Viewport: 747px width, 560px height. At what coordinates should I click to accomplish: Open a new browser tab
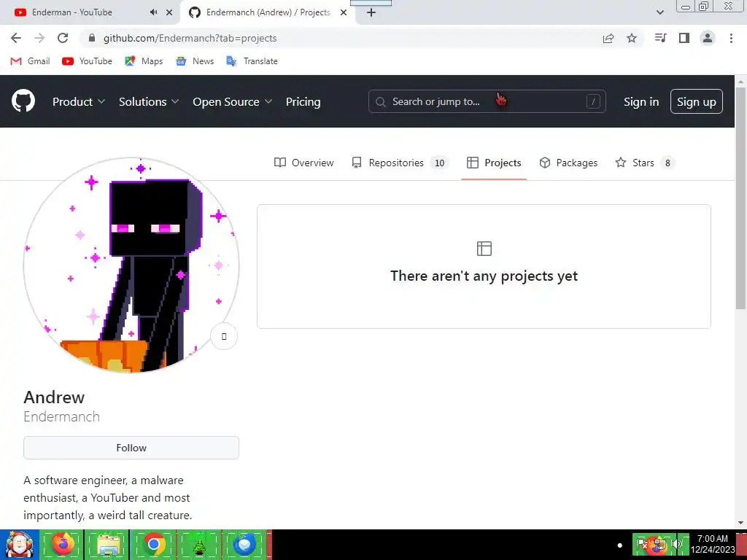pyautogui.click(x=371, y=13)
